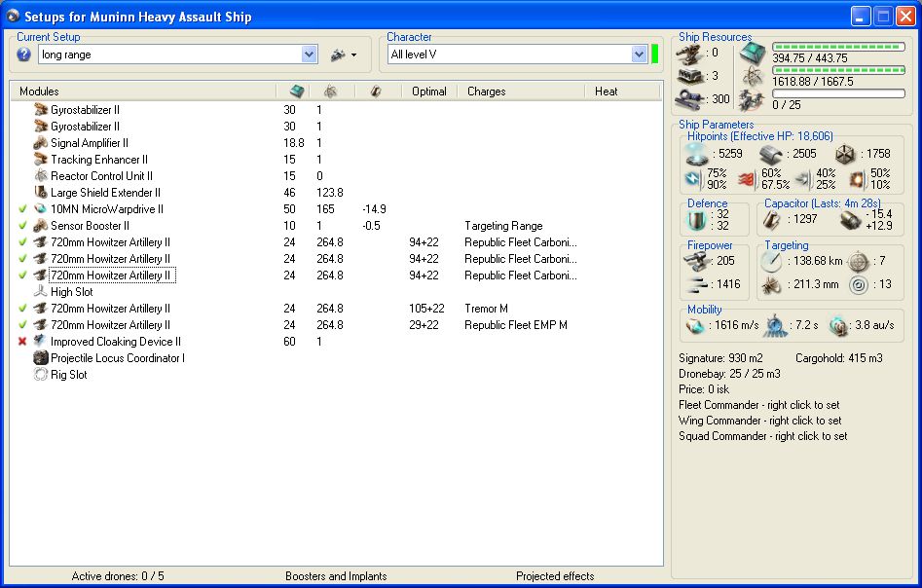Select the focused 720mm Howitzer Artillery II row

pos(337,276)
